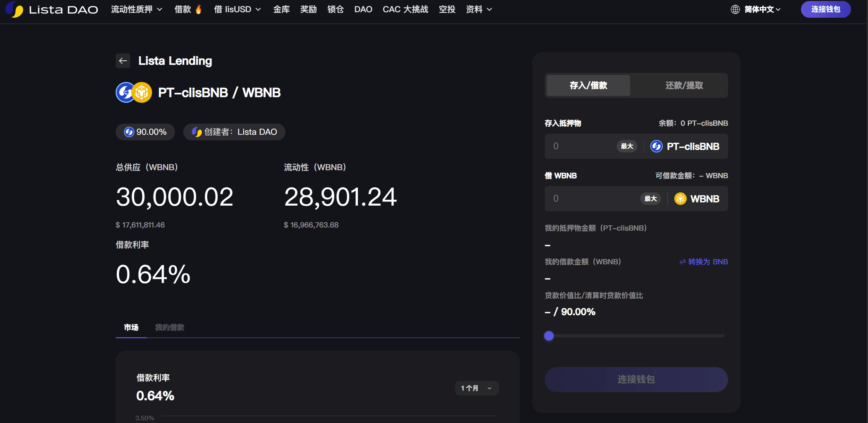Open the 1个月 time range dropdown
Screen dimensions: 868x423
point(477,388)
